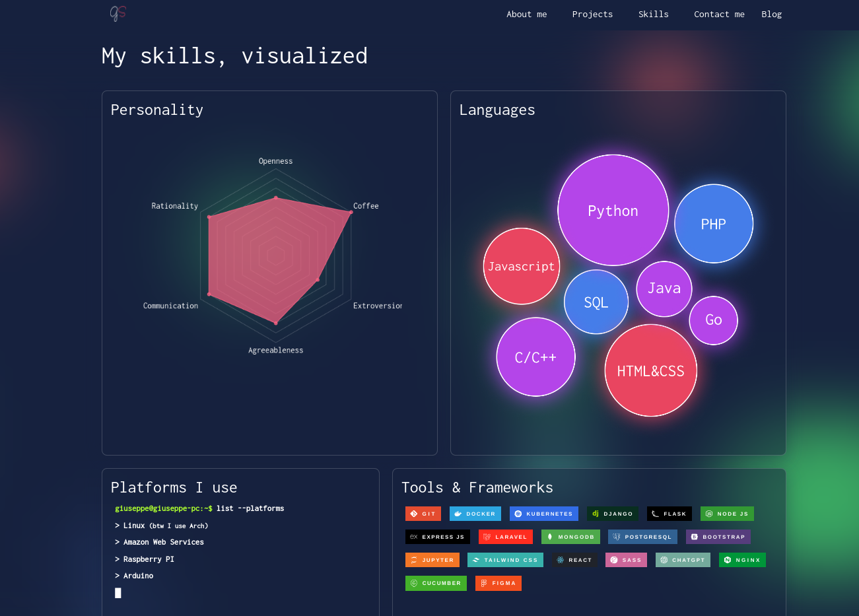The width and height of the screenshot is (859, 616).
Task: Click the Contact me link
Action: (719, 15)
